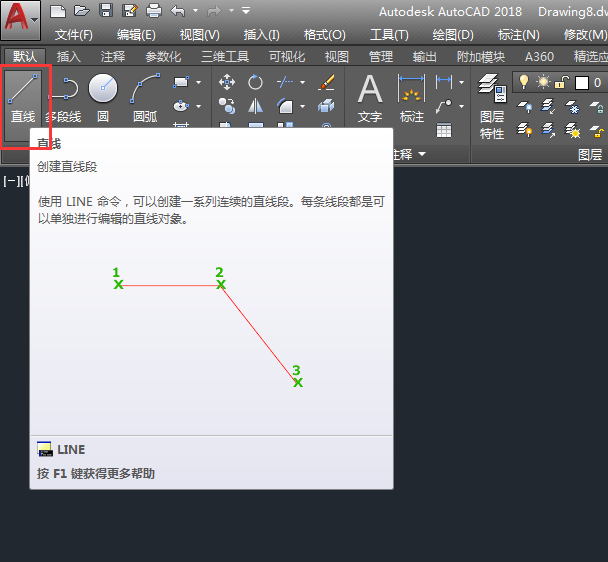Open Layer Properties (图层特性)
The height and width of the screenshot is (562, 608).
492,106
